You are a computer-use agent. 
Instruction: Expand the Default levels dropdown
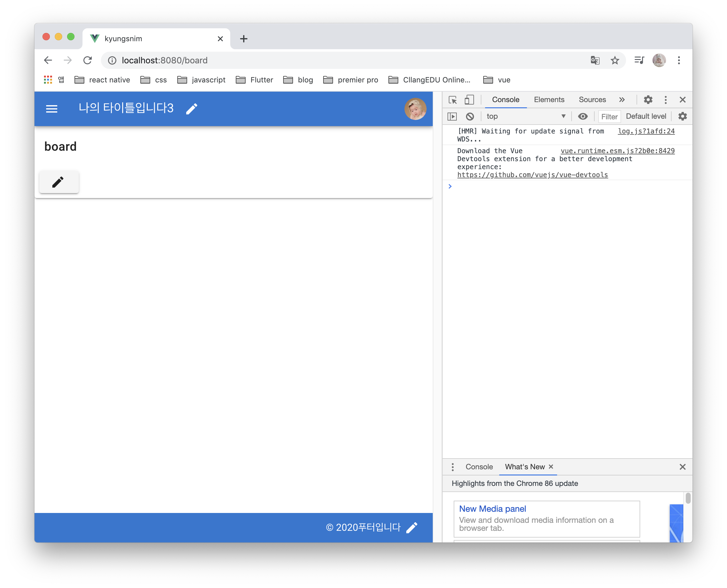click(646, 117)
